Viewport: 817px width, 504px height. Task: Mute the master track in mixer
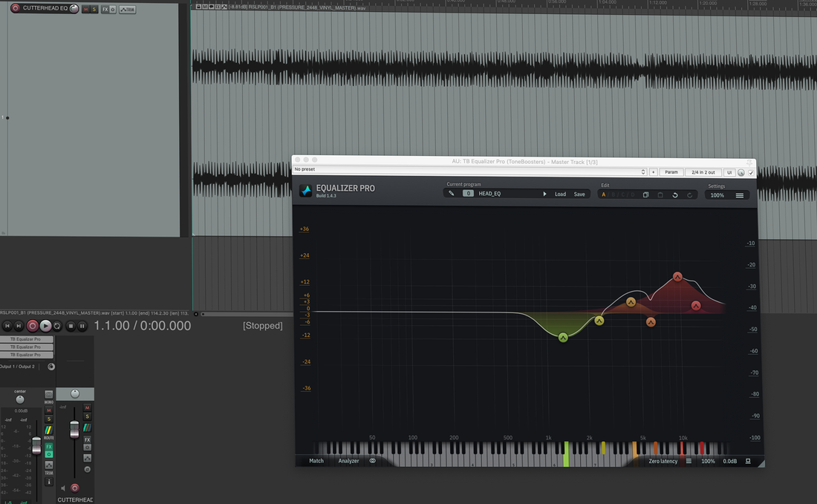(x=49, y=410)
